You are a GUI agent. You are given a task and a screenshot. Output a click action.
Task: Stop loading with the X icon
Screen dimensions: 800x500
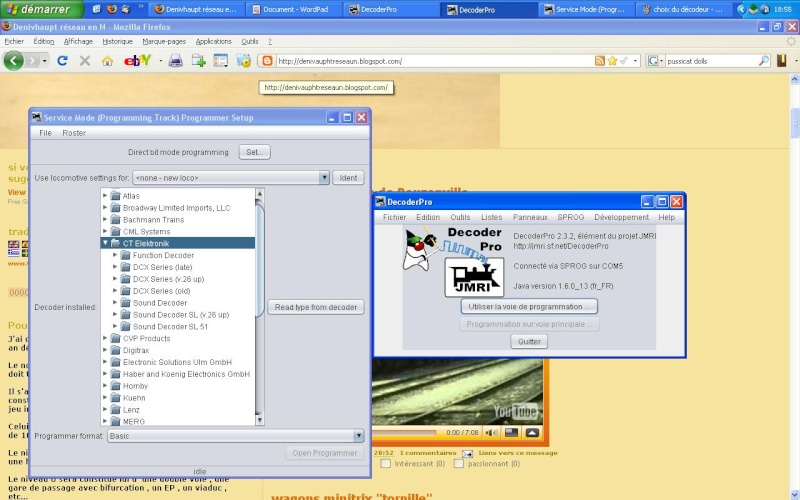tap(85, 61)
